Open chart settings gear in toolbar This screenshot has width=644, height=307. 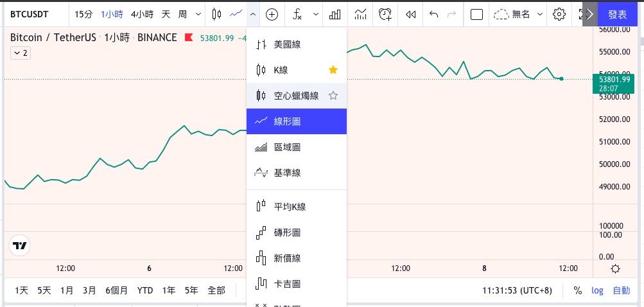559,14
